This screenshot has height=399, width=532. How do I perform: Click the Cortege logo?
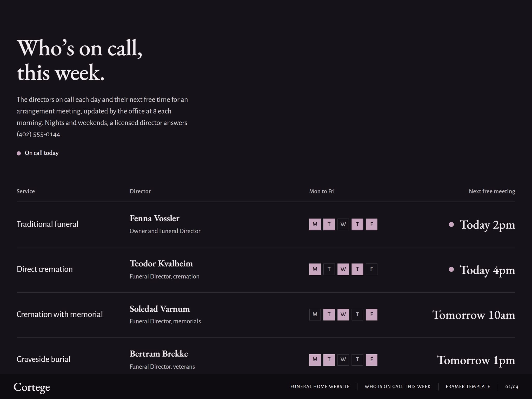tap(32, 387)
